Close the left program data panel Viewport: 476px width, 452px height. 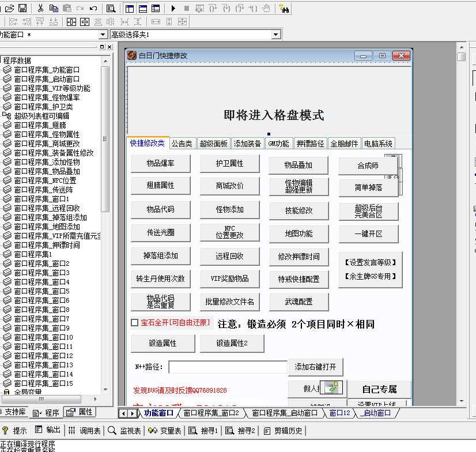pos(109,47)
